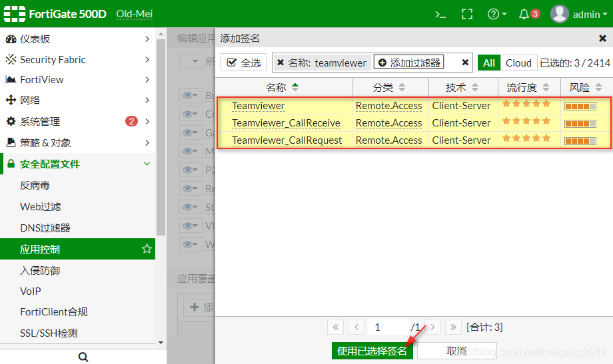613x364 pixels.
Task: Click the FortiGate 500D logo
Action: click(x=55, y=14)
